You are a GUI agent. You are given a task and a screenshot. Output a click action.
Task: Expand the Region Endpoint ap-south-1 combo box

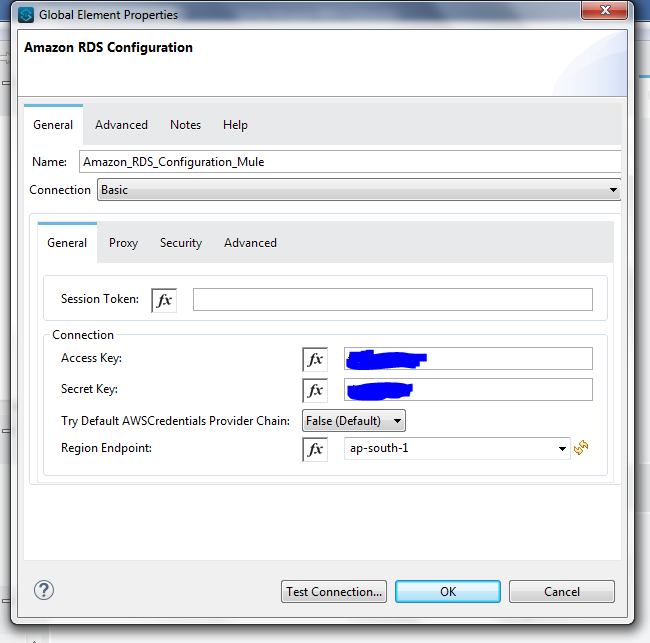457,448
